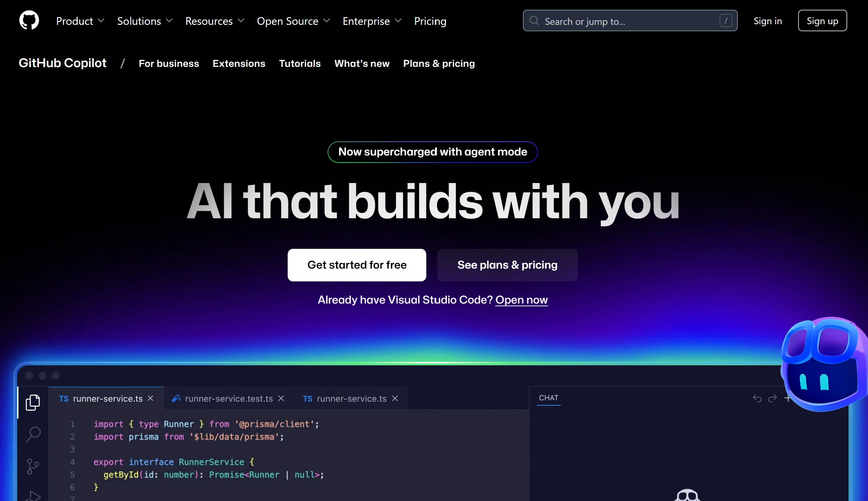This screenshot has width=868, height=501.
Task: Select the Source Control branch icon
Action: (33, 467)
